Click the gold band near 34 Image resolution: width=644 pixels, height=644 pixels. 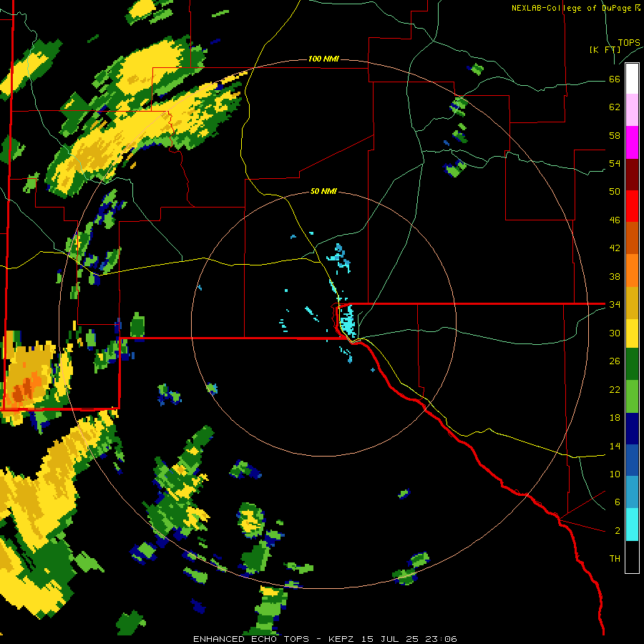(x=632, y=303)
